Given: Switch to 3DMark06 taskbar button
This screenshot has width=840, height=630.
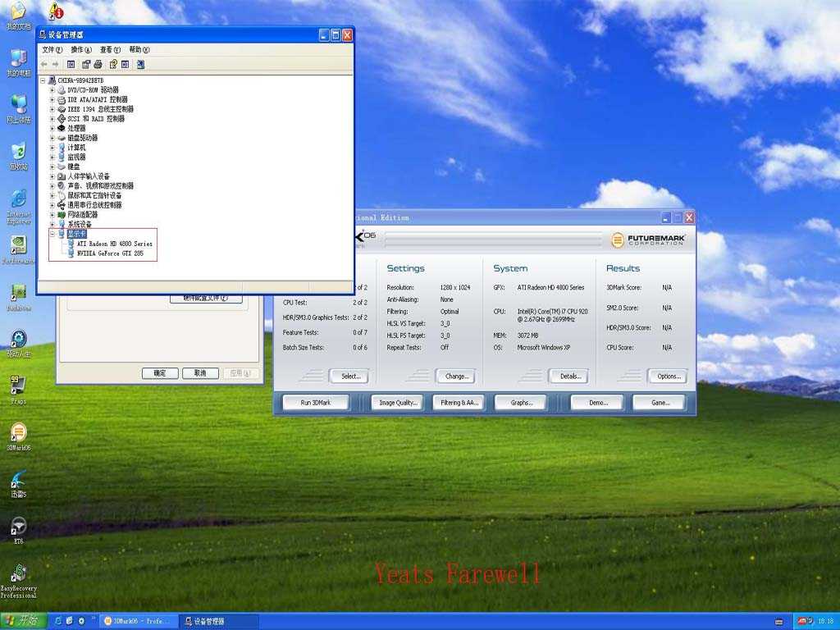Looking at the screenshot, I should pyautogui.click(x=138, y=621).
